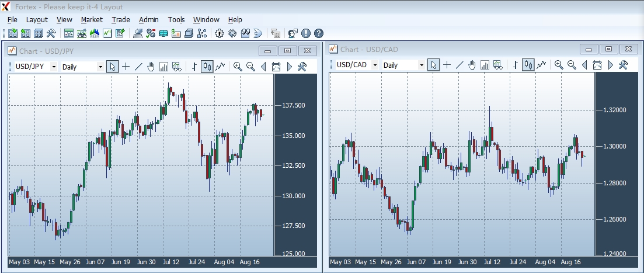644x273 pixels.
Task: Select the crosshair tool in USD/CAD chart
Action: pyautogui.click(x=447, y=65)
